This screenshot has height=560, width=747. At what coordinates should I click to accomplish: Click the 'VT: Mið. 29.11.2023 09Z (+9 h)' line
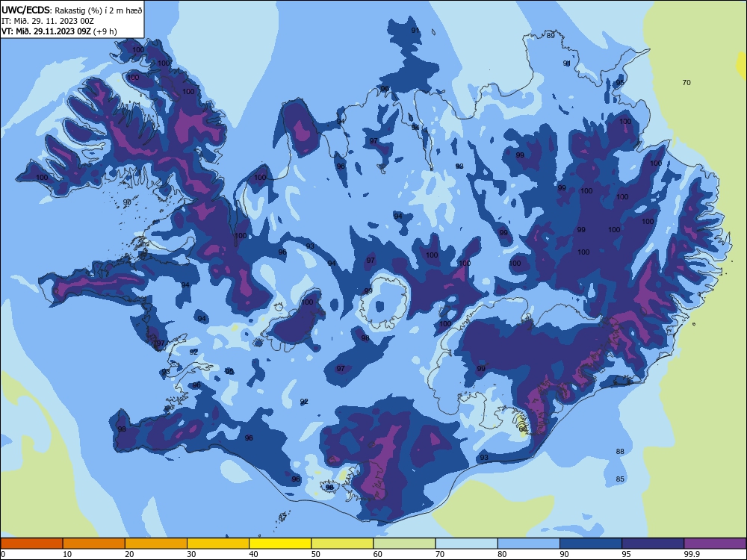(x=59, y=31)
